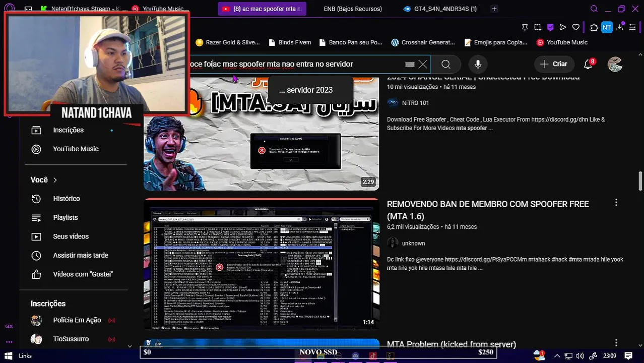Open the browser downloads icon
The width and height of the screenshot is (644, 363).
tap(620, 27)
